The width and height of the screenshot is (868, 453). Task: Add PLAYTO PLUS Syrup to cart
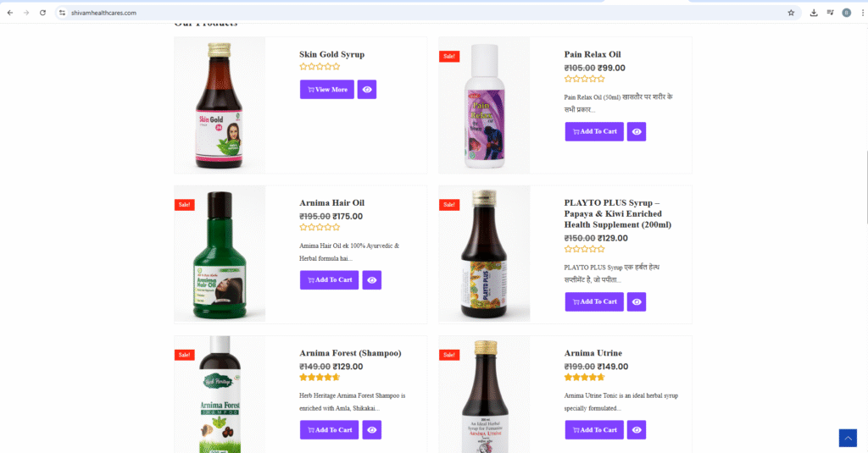point(594,301)
